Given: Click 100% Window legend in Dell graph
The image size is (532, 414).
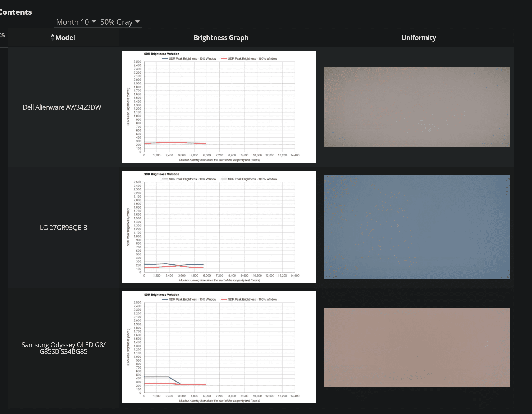Looking at the screenshot, I should pyautogui.click(x=249, y=59).
